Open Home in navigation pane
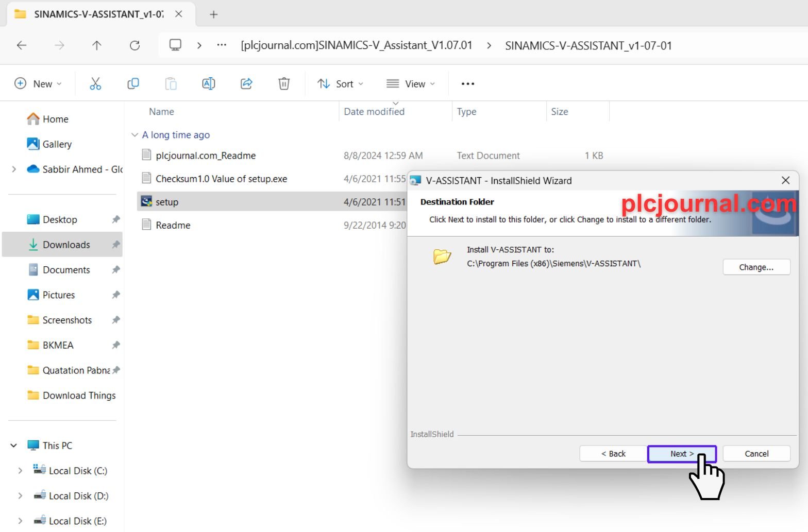 coord(47,119)
